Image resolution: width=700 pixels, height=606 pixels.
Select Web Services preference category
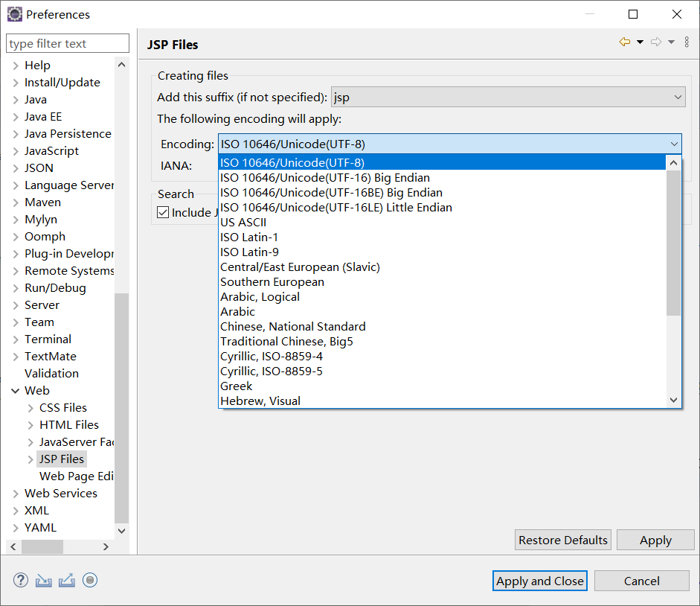click(x=61, y=494)
